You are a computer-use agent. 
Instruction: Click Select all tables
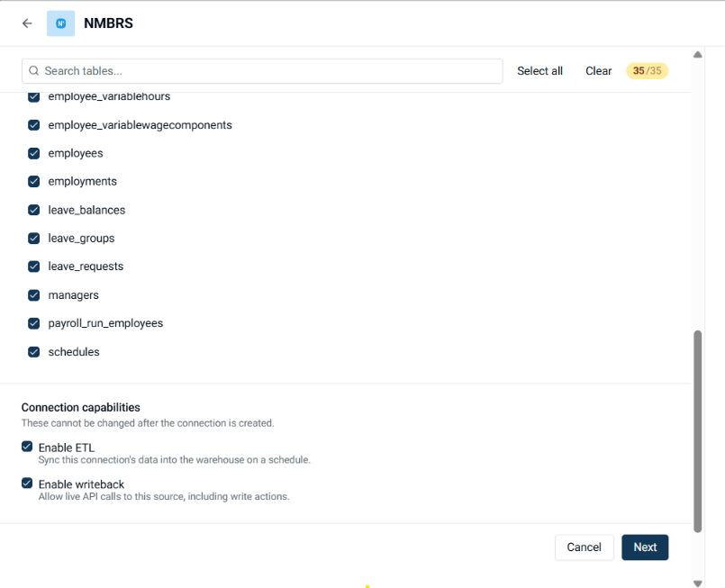click(539, 71)
